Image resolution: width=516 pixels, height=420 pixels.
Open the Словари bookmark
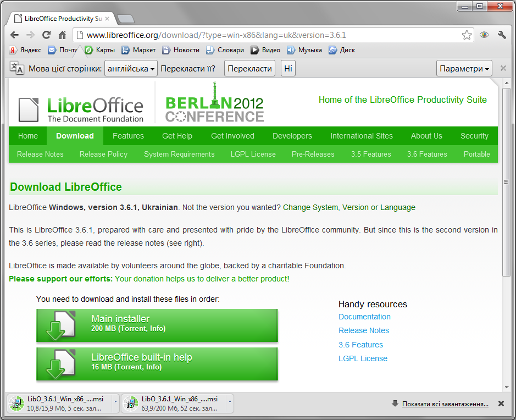225,50
